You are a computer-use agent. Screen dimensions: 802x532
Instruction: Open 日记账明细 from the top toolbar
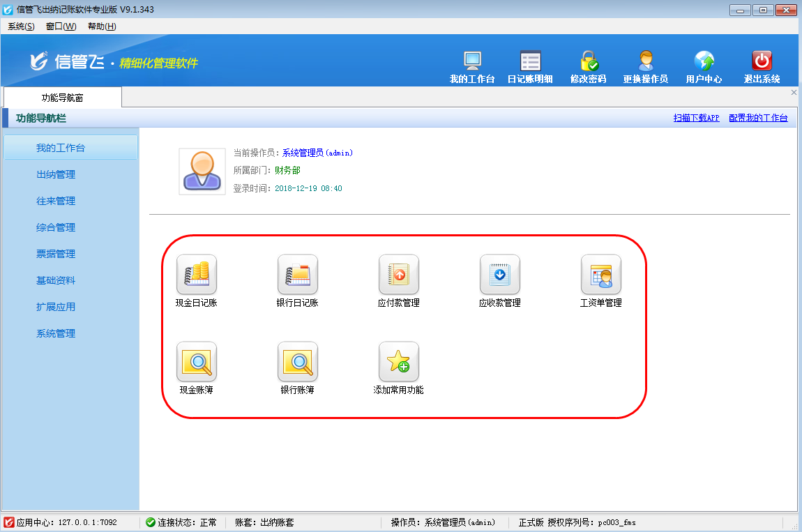[x=529, y=65]
